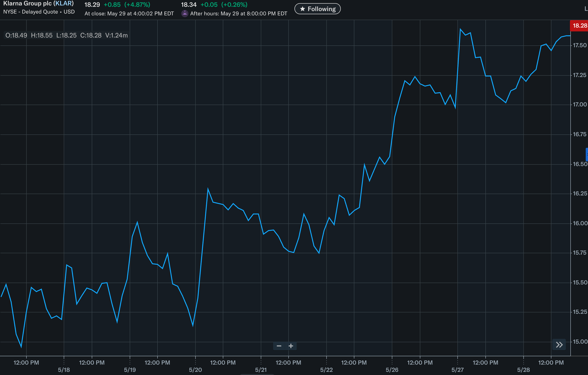The height and width of the screenshot is (375, 588).
Task: Click the closing price 18.29
Action: click(92, 5)
